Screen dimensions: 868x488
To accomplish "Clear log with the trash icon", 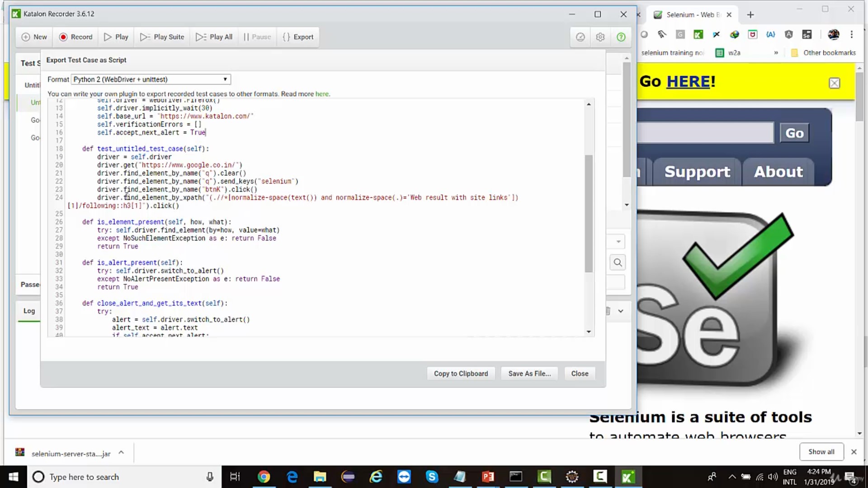I will tap(608, 311).
